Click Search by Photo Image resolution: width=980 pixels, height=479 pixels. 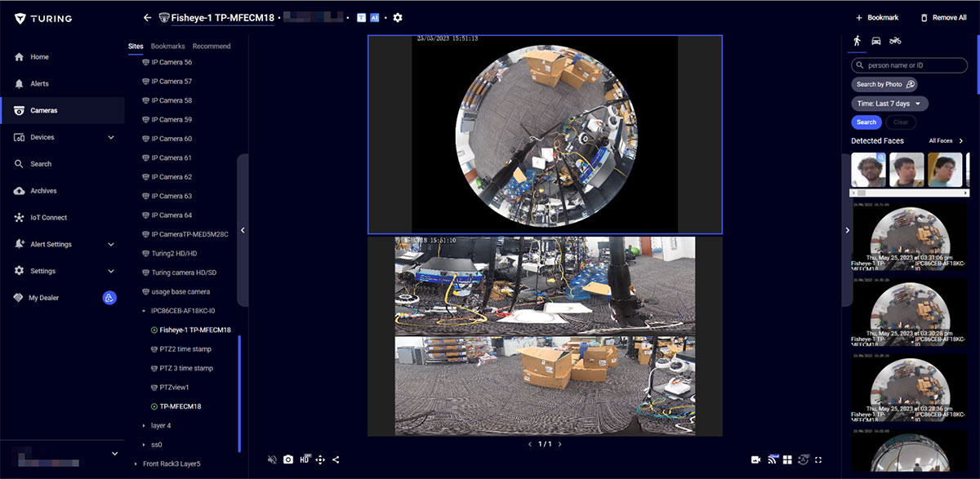point(884,84)
